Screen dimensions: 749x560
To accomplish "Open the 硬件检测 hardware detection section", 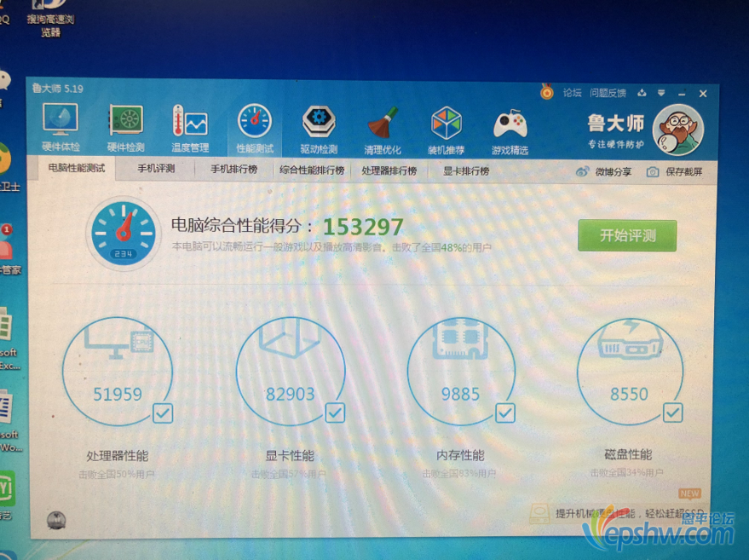I will coord(125,128).
